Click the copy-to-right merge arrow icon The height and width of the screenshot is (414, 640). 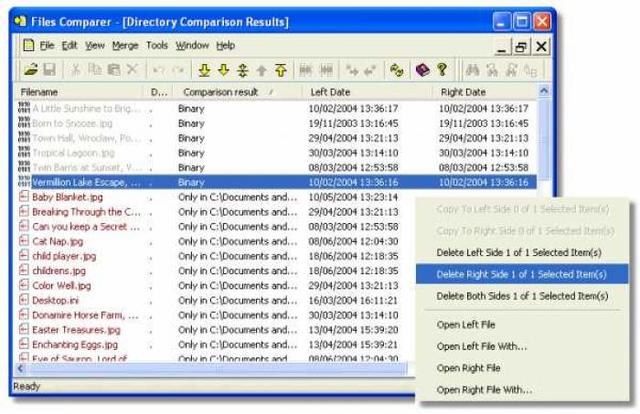tap(352, 70)
